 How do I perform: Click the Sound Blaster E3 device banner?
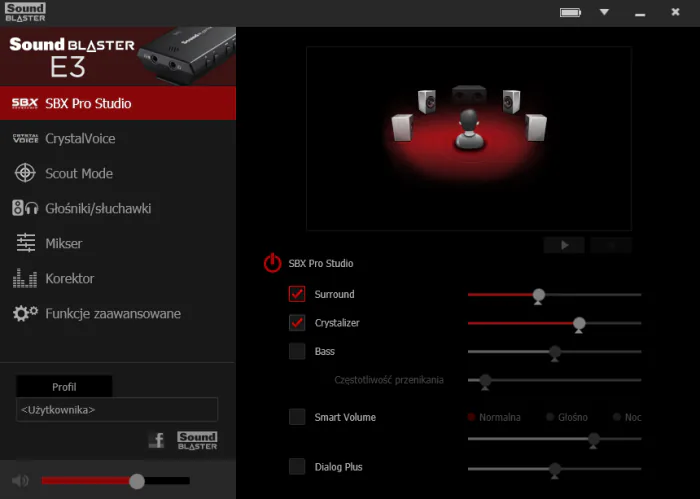click(118, 56)
